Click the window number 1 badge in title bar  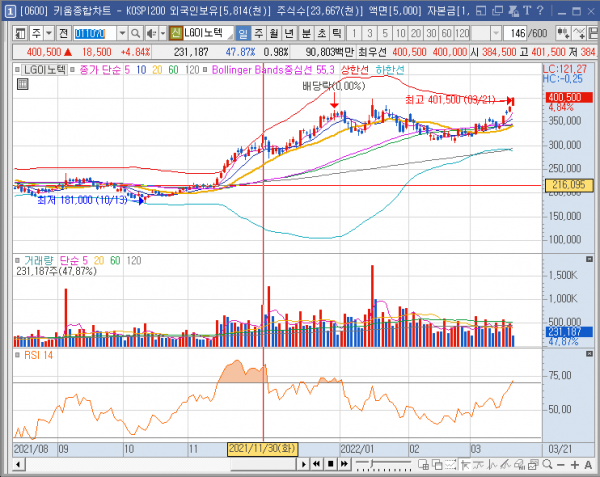click(10, 11)
